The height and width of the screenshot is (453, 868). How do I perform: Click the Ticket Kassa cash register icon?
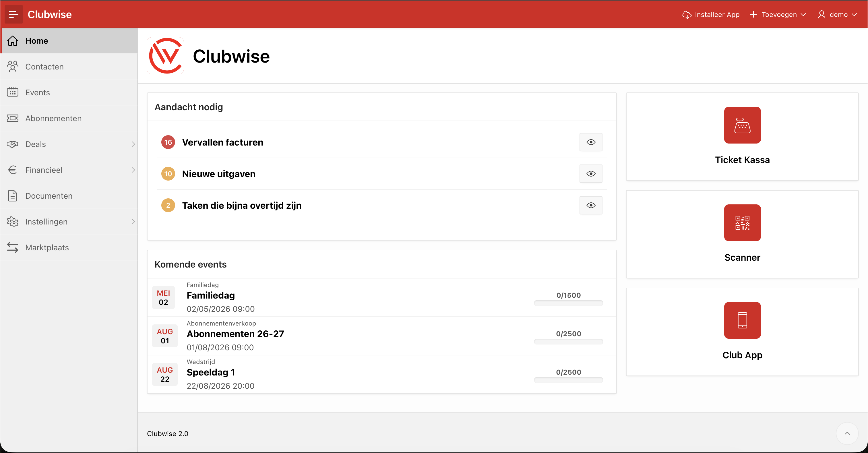[742, 125]
